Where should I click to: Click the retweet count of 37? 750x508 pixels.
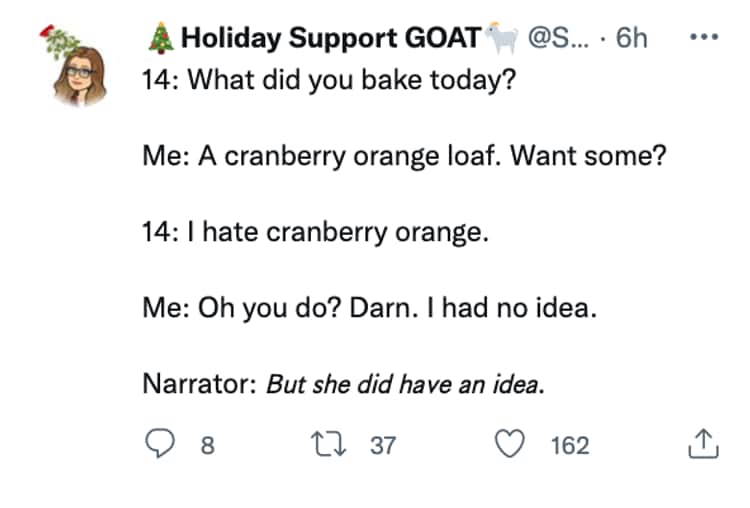(383, 445)
